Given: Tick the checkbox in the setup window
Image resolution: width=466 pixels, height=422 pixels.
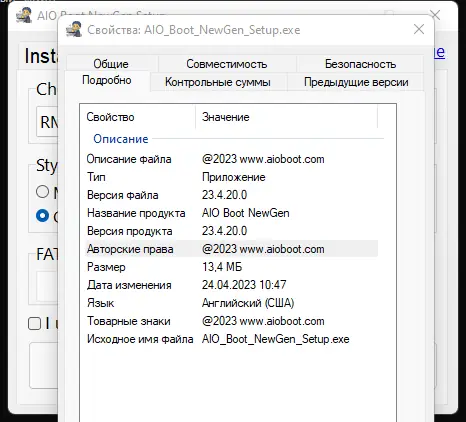Looking at the screenshot, I should (34, 323).
